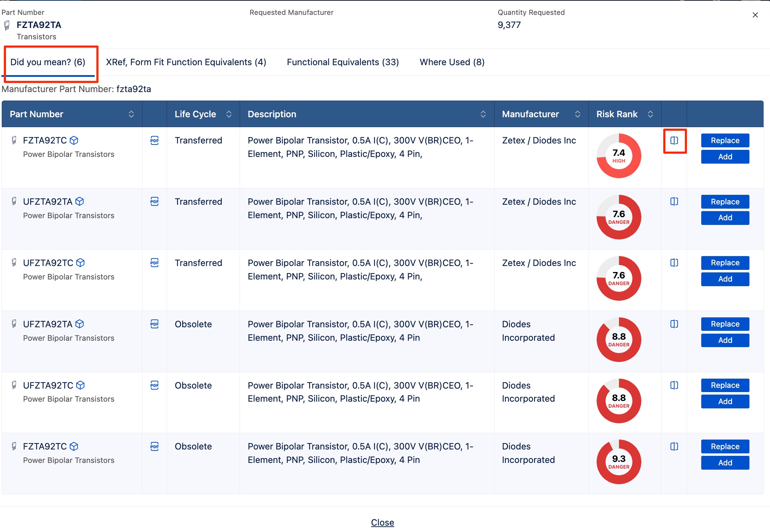Screen dimensions: 770x532
Task: Switch to XRef, Form Fit Function Equivalents tab
Action: coord(186,62)
